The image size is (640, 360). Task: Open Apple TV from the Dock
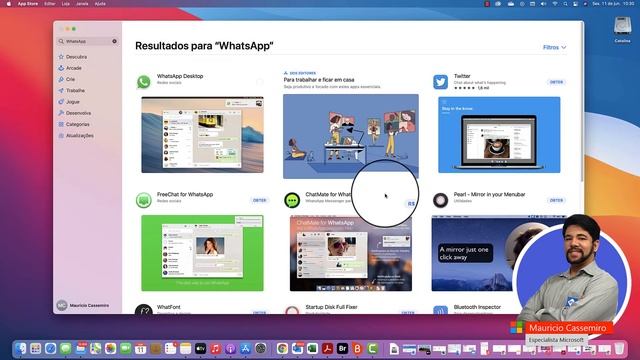200,349
